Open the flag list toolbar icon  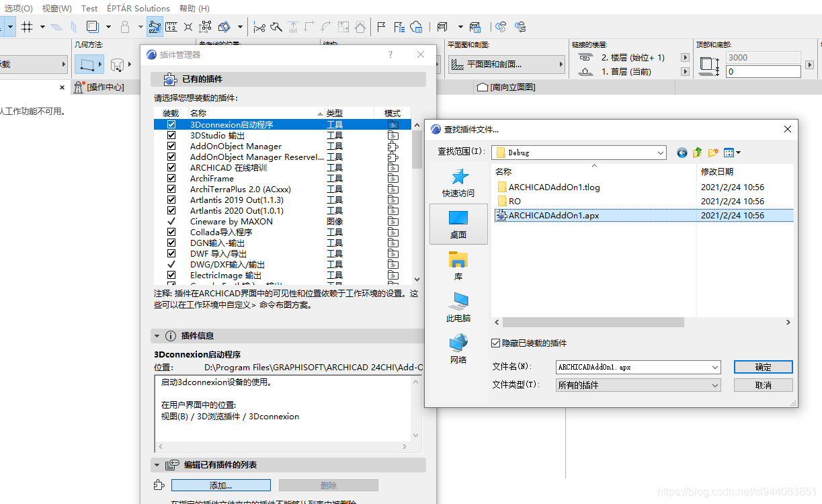399,27
